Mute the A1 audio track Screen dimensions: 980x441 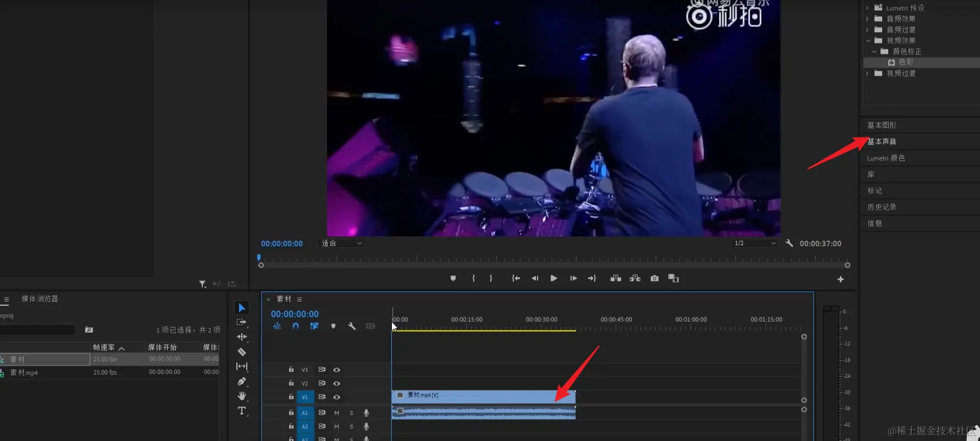click(336, 412)
